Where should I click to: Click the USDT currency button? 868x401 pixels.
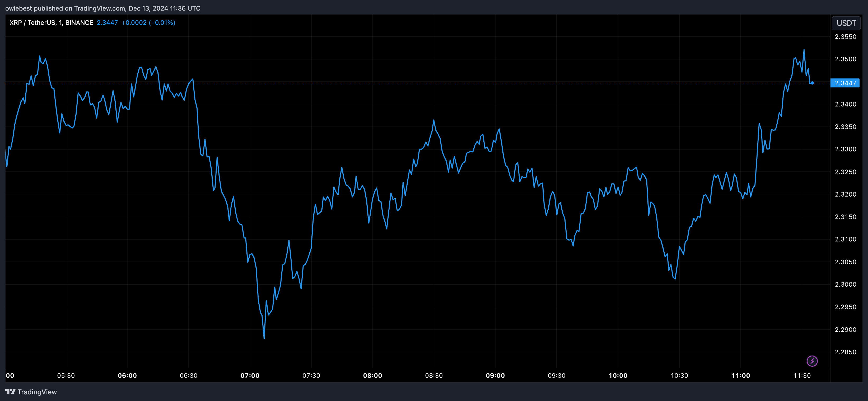[x=846, y=23]
